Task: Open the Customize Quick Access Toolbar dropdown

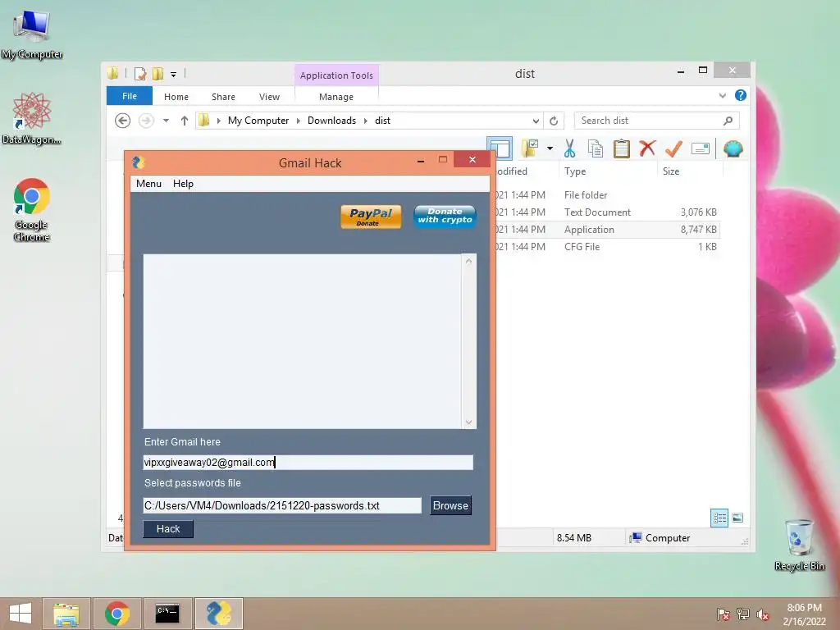Action: (x=174, y=74)
